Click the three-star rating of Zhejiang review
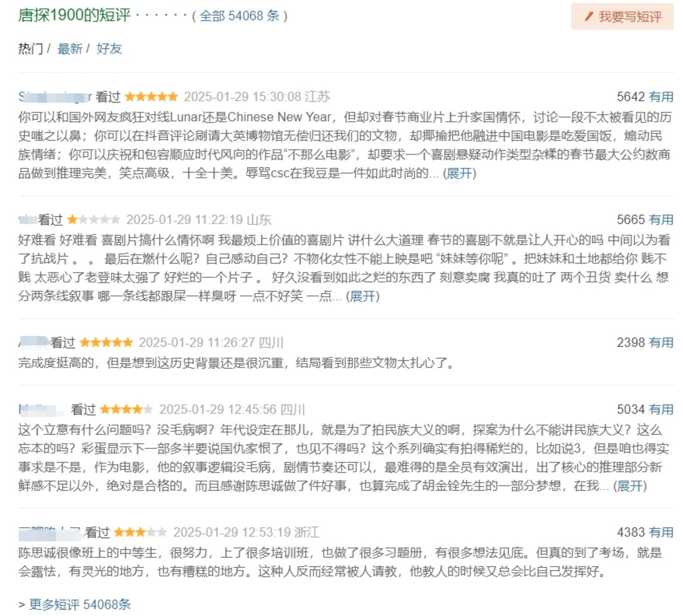This screenshot has height=616, width=683. pos(140,532)
